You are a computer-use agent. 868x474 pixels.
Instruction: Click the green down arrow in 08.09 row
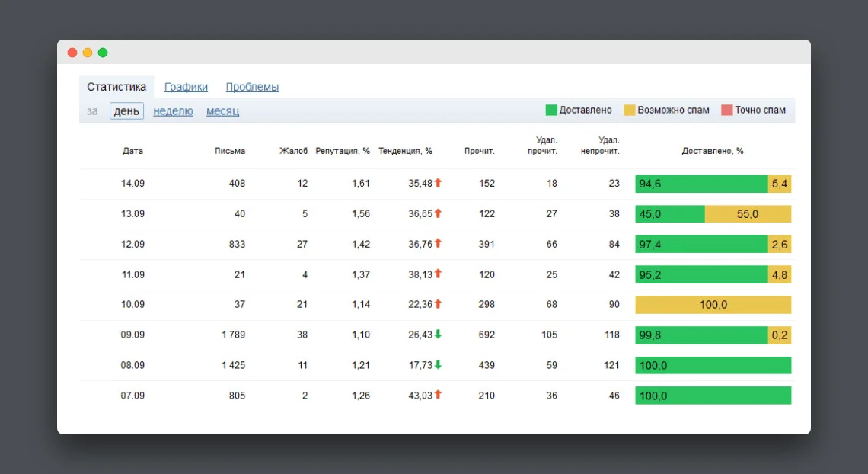(x=438, y=365)
